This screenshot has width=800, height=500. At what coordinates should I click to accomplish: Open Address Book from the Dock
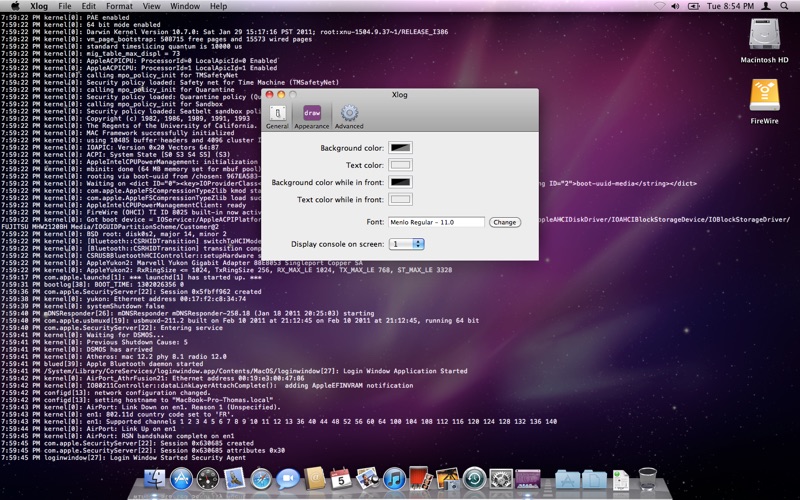[x=314, y=479]
